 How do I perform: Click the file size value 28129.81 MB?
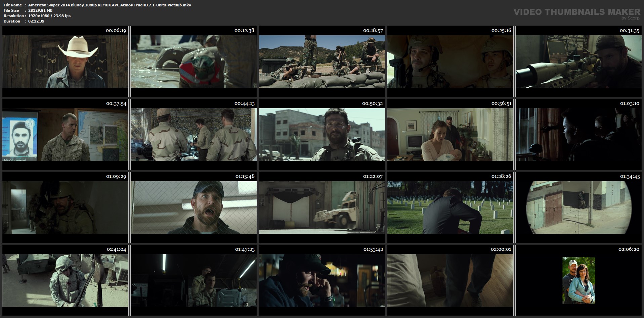(40, 10)
